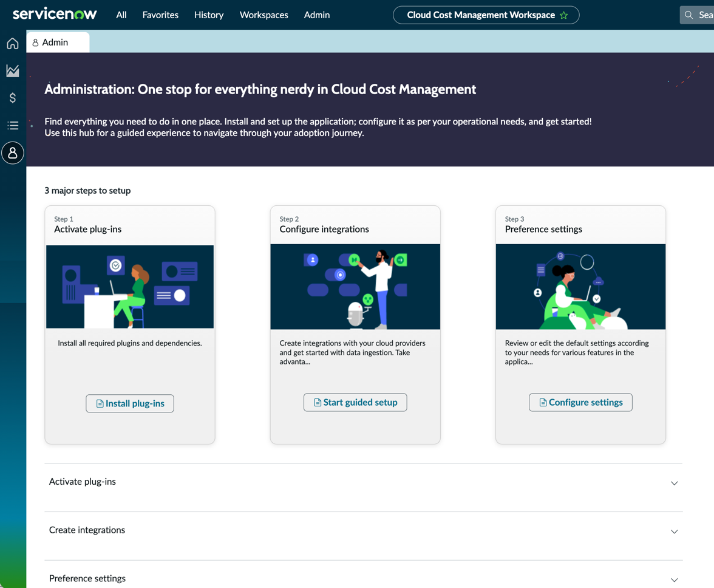Open the Workspaces menu
714x588 pixels.
(x=264, y=15)
